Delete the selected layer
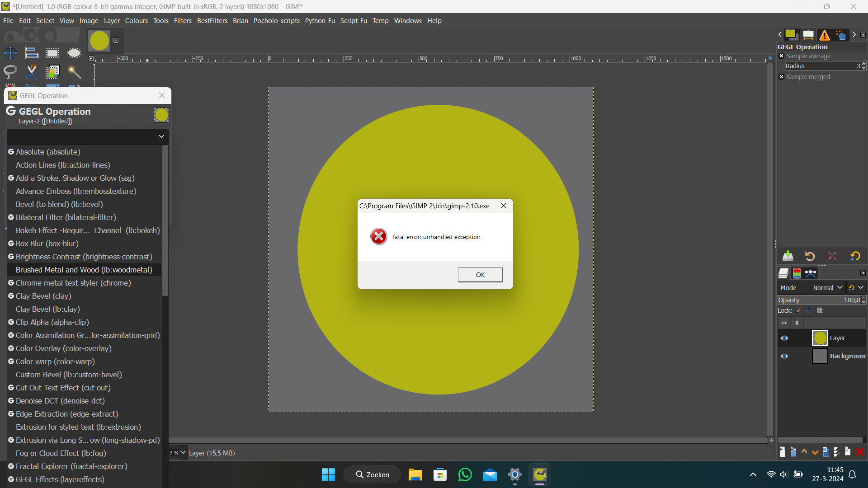Image resolution: width=868 pixels, height=488 pixels. pos(860,452)
